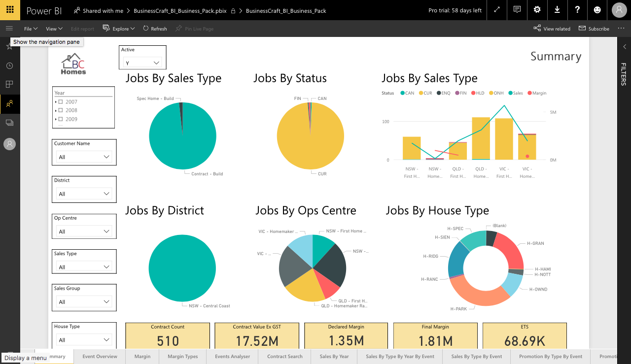The width and height of the screenshot is (631, 364).
Task: Select the Contract Count card
Action: [x=168, y=335]
